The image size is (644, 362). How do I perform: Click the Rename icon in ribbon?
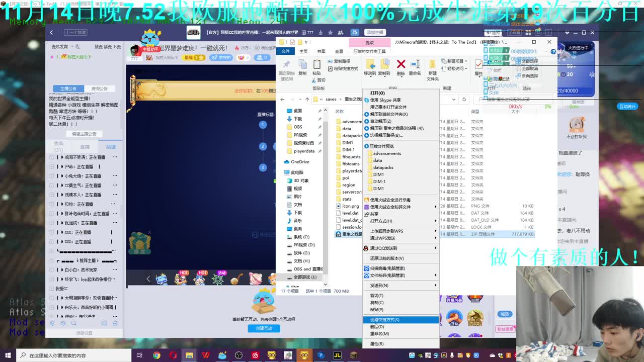tap(415, 64)
